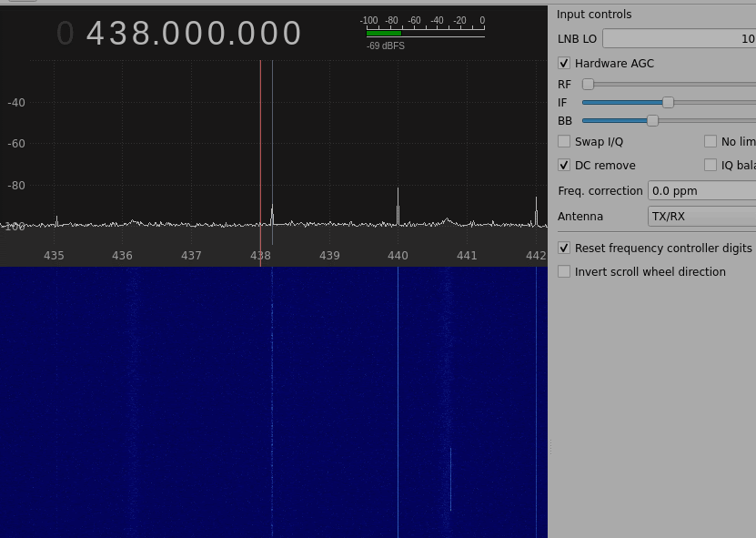Viewport: 756px width, 538px height.
Task: Click the short signal burst in the waterfall
Action: [x=450, y=479]
